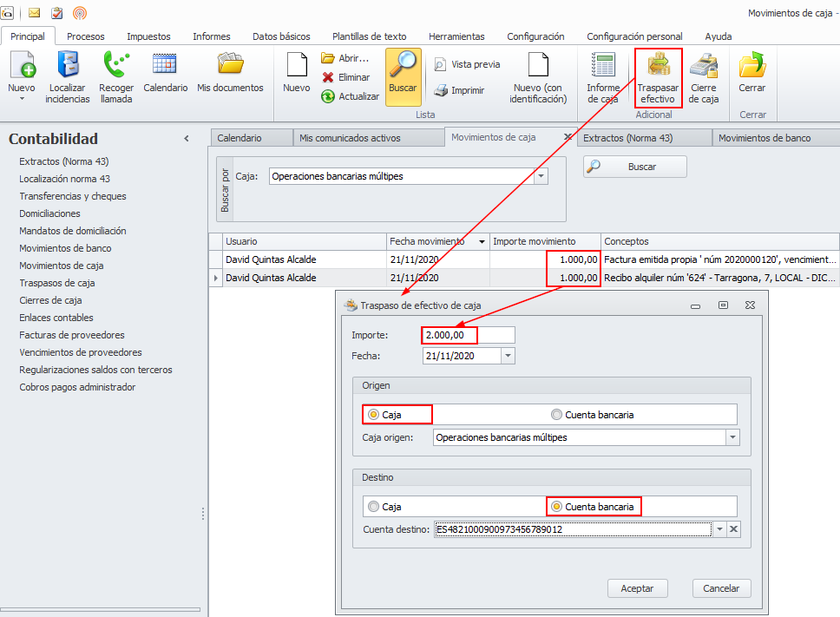The height and width of the screenshot is (617, 840).
Task: Expand the Caja origen combo box
Action: coord(732,437)
